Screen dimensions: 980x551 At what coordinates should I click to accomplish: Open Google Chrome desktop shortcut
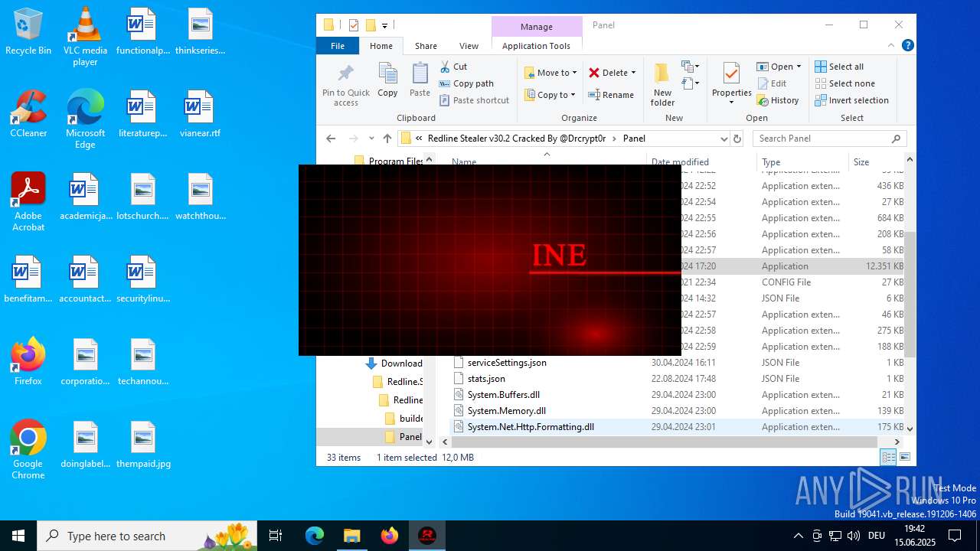pos(28,450)
